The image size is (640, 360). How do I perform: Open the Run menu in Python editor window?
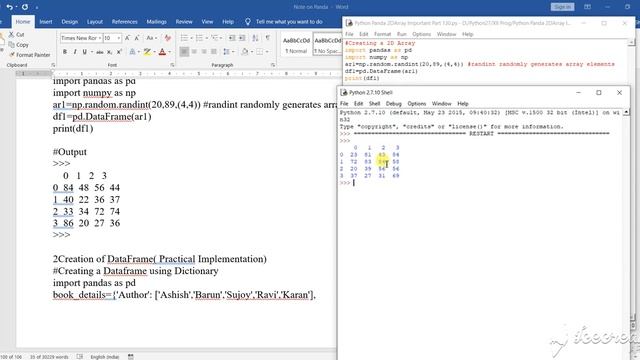click(x=402, y=34)
